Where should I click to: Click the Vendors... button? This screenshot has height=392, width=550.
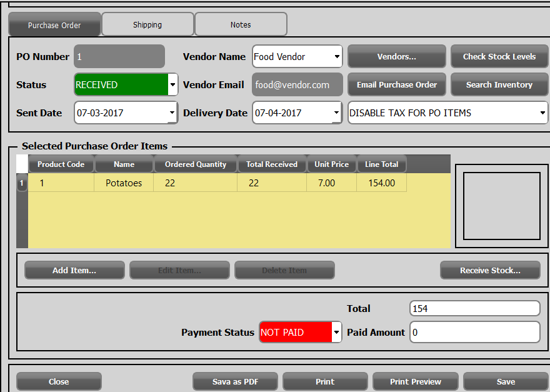coord(397,57)
